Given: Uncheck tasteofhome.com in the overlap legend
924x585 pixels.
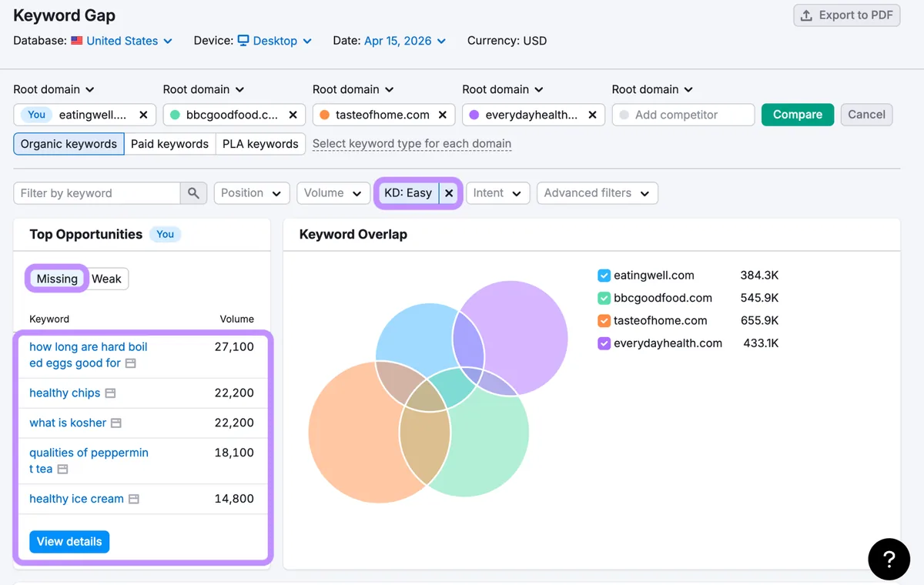Looking at the screenshot, I should (x=604, y=321).
